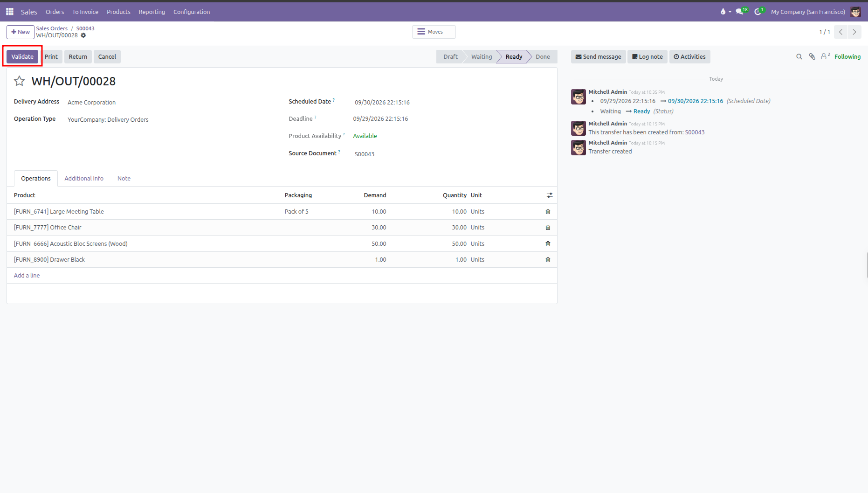Image resolution: width=868 pixels, height=493 pixels.
Task: Open the debug tools droplet menu
Action: pos(725,12)
